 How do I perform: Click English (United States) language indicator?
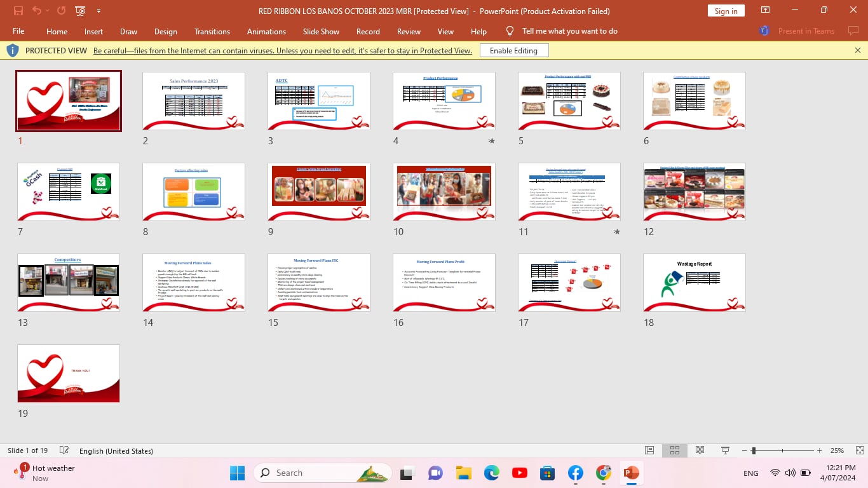pos(116,451)
